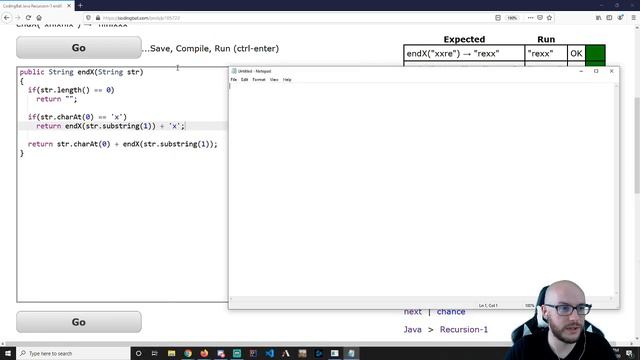640x360 pixels.
Task: Click the 190% zoom level indicator
Action: 512,18
